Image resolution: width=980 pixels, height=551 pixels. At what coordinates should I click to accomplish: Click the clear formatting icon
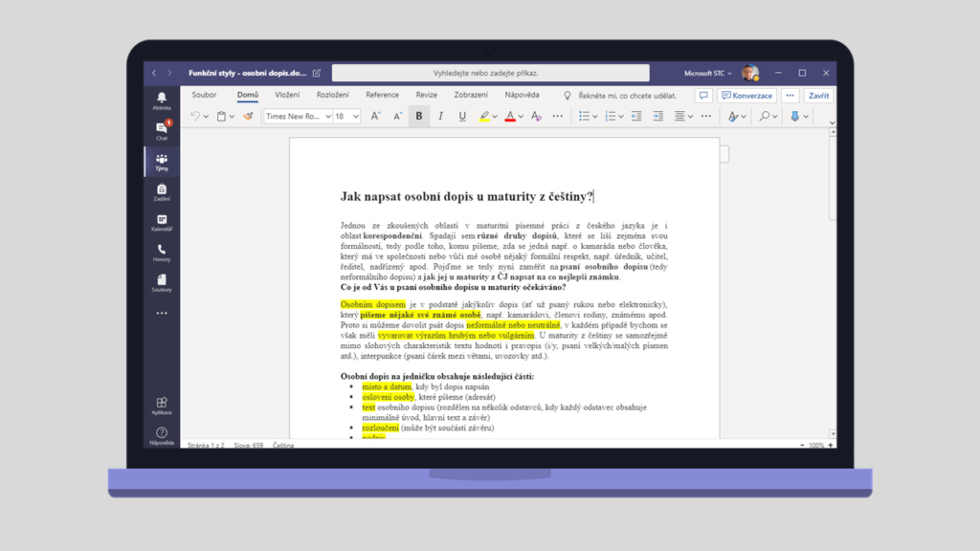tap(536, 116)
